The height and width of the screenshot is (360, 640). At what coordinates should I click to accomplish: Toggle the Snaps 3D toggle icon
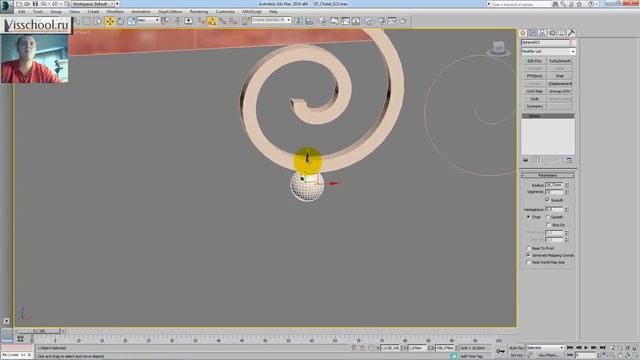(x=201, y=21)
